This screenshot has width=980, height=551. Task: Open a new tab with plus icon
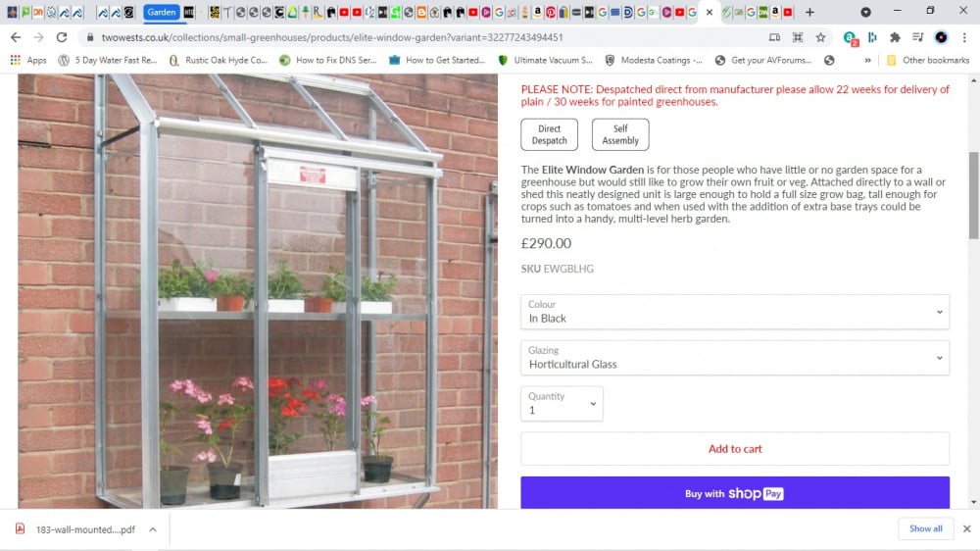809,12
